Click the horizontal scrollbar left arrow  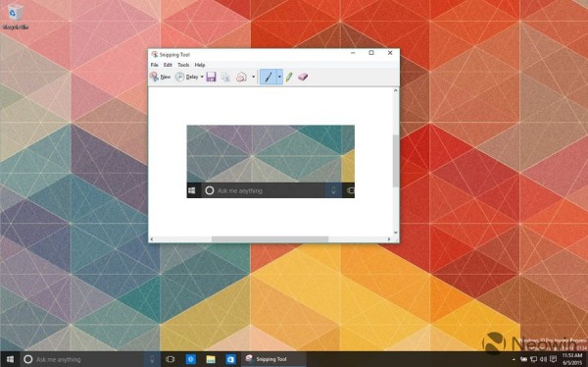click(152, 239)
